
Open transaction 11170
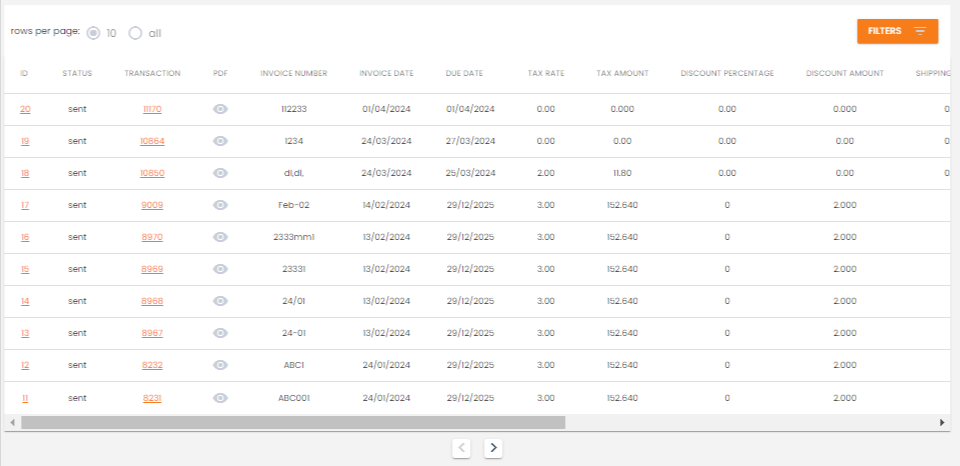click(x=152, y=109)
